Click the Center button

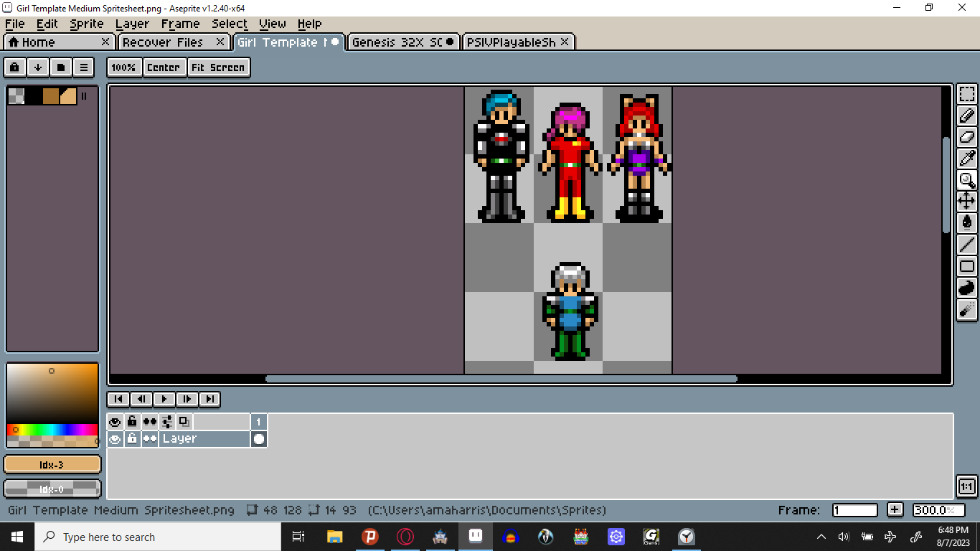click(164, 67)
